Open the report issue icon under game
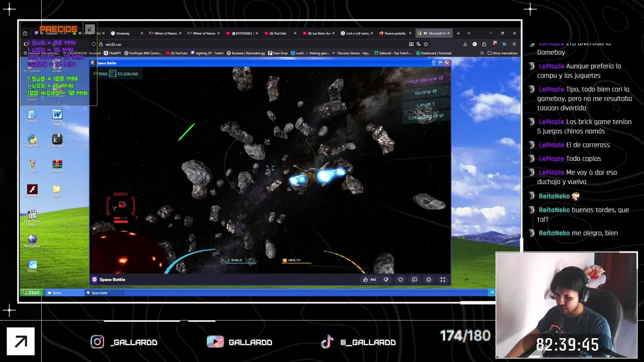 point(415,280)
